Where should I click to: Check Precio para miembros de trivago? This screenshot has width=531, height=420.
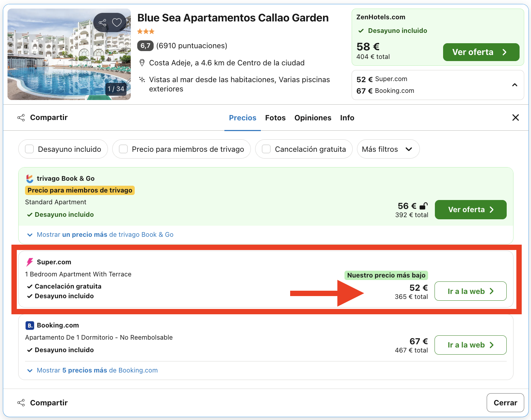coord(123,149)
